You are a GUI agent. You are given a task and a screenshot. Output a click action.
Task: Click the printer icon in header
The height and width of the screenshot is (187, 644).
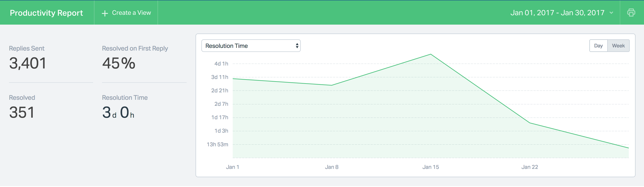(x=631, y=13)
